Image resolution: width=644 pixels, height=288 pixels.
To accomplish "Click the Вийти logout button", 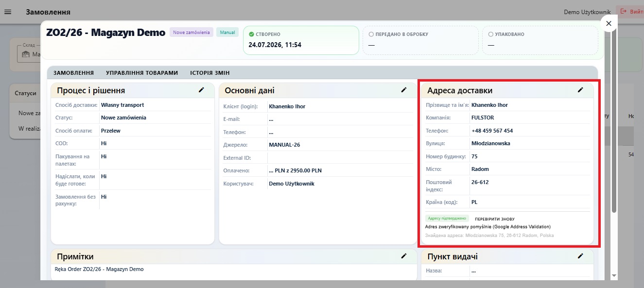I will click(x=631, y=12).
